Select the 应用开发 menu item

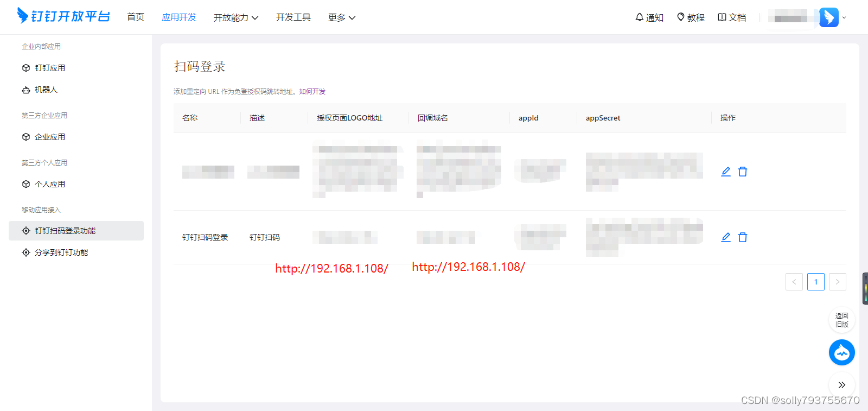click(179, 17)
